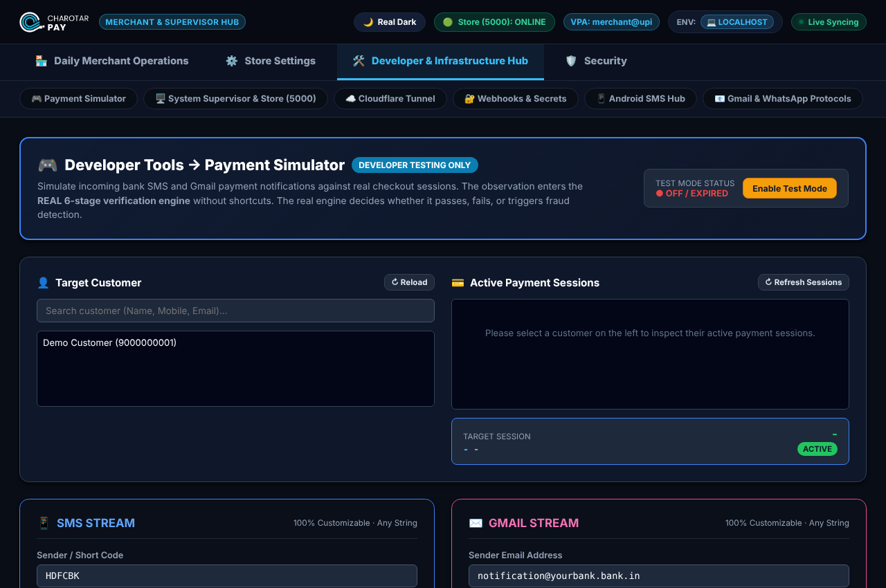Select the Developer & Infrastructure Hub tab
The width and height of the screenshot is (886, 588).
440,61
